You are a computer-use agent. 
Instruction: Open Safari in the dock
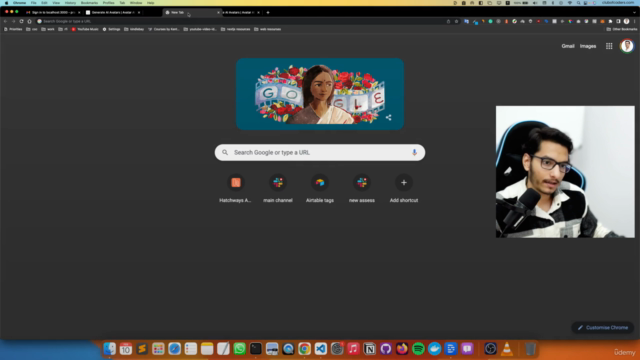click(x=174, y=349)
